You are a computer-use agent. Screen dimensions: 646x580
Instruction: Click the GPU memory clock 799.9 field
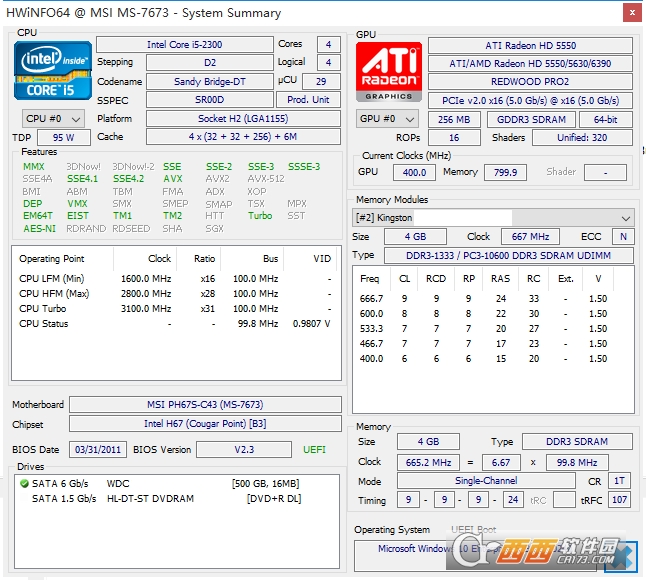tap(505, 172)
